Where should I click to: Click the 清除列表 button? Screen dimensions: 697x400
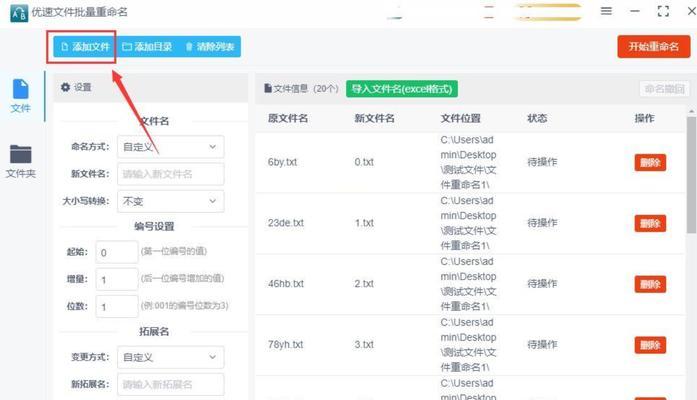click(210, 47)
